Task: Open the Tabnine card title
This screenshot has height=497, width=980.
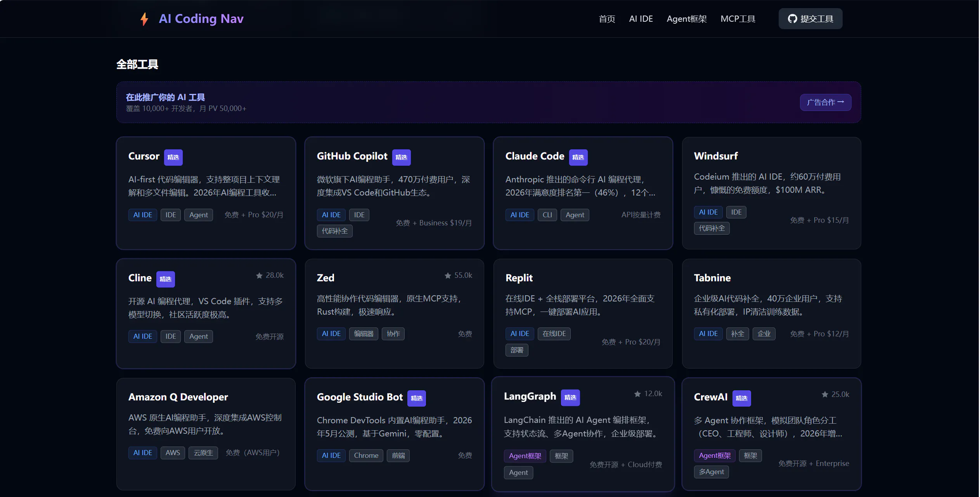Action: (712, 278)
